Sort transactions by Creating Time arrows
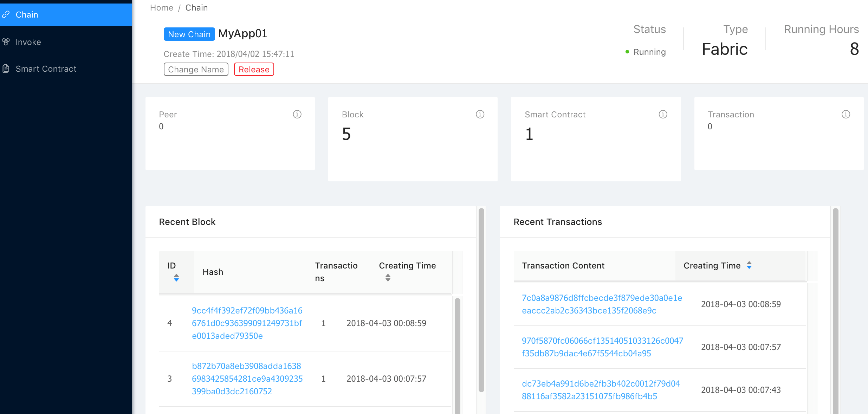 [x=749, y=265]
